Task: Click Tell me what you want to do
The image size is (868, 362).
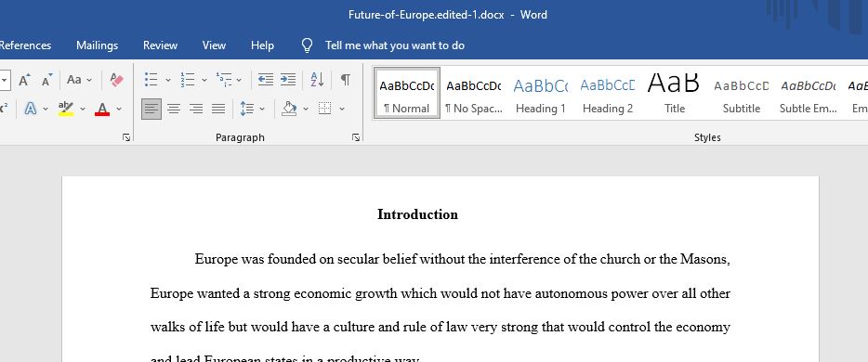Action: point(395,45)
